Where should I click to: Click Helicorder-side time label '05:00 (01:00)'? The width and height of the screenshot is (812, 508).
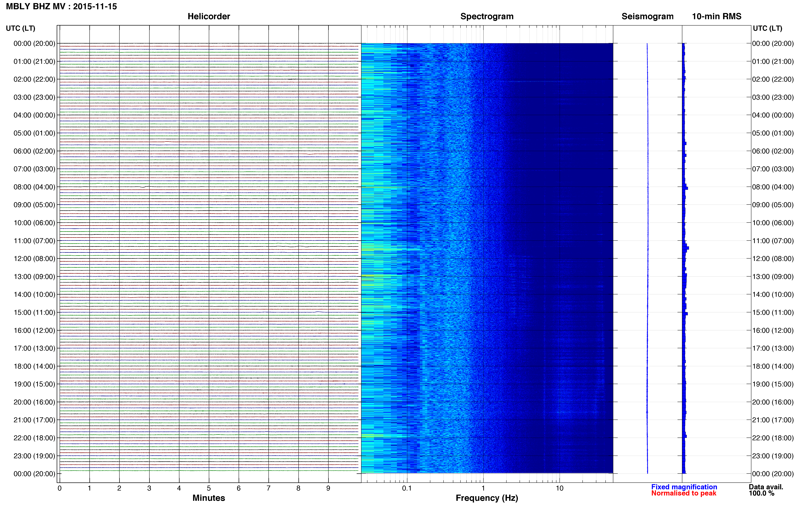click(34, 133)
